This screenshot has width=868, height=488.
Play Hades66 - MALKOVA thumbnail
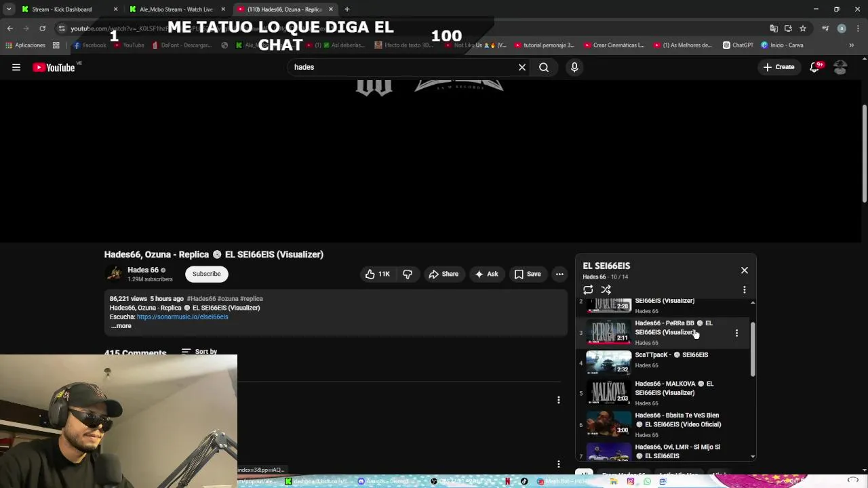[609, 392]
